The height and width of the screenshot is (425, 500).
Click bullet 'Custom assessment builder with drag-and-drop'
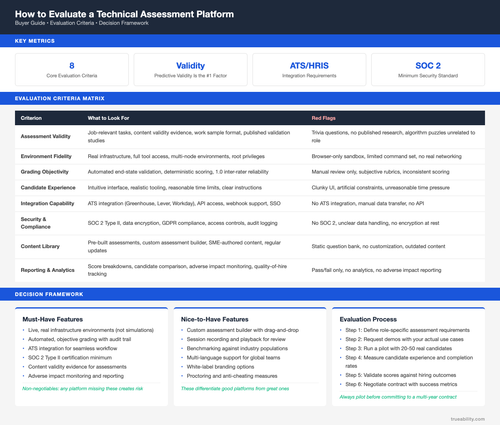click(243, 330)
